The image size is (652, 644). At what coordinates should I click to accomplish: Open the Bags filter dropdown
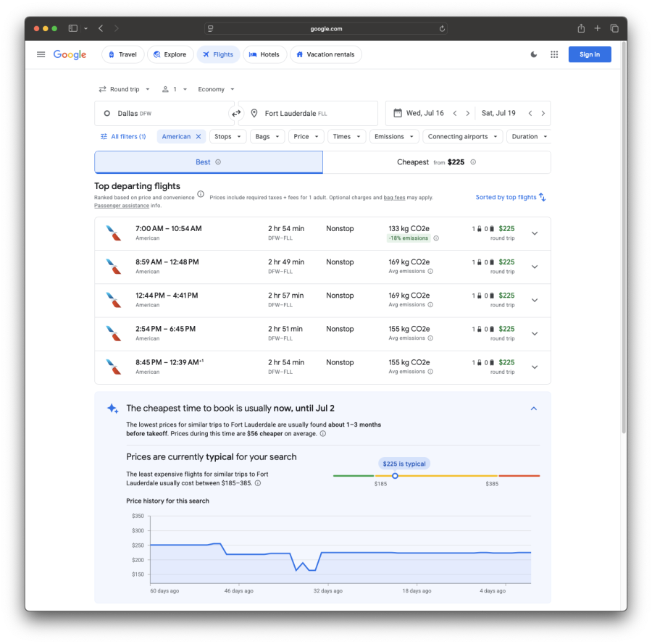tap(267, 136)
